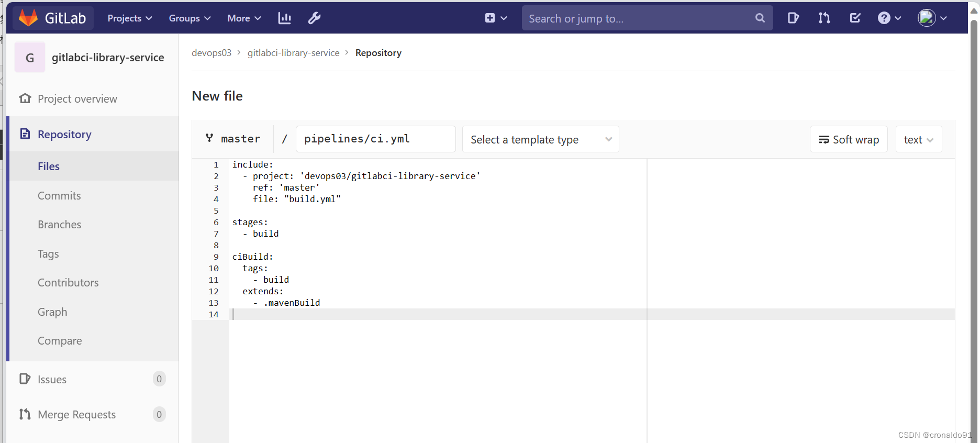Click gitlabci-library-service breadcrumb link
Image resolution: width=980 pixels, height=443 pixels.
[293, 53]
